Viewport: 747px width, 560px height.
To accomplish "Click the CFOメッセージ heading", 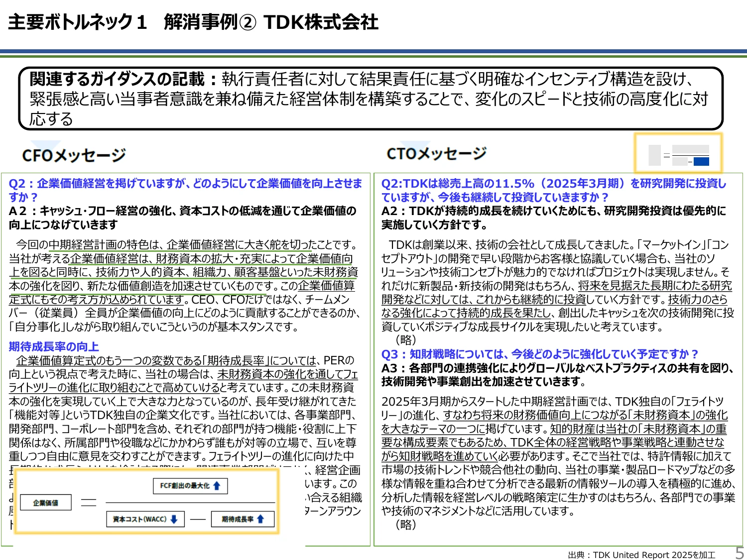I will (74, 155).
